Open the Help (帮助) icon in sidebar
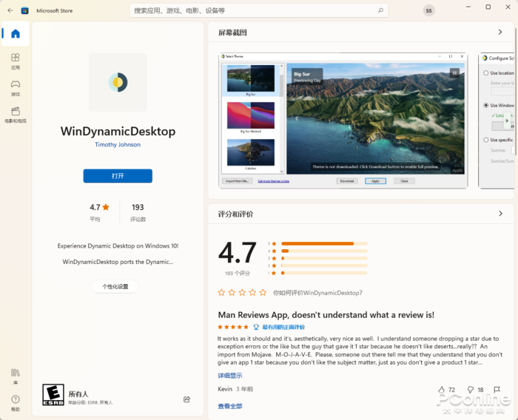Image resolution: width=518 pixels, height=420 pixels. (x=15, y=401)
